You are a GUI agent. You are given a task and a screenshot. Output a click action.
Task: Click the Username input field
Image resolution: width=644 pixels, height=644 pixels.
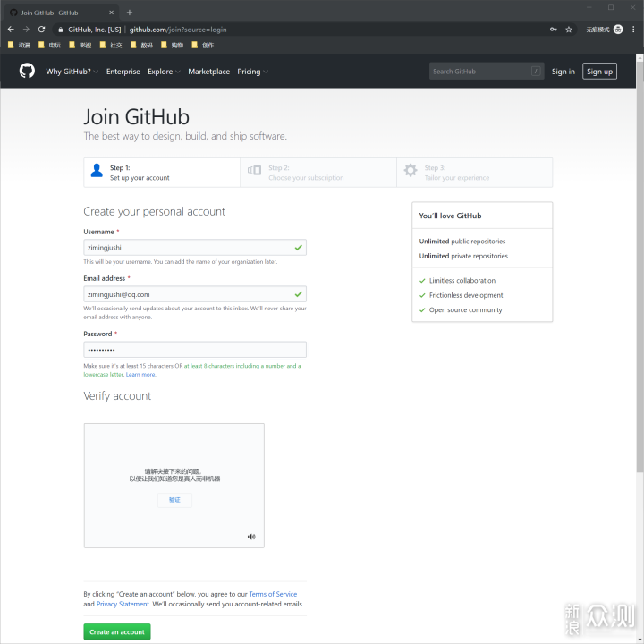[x=195, y=247]
